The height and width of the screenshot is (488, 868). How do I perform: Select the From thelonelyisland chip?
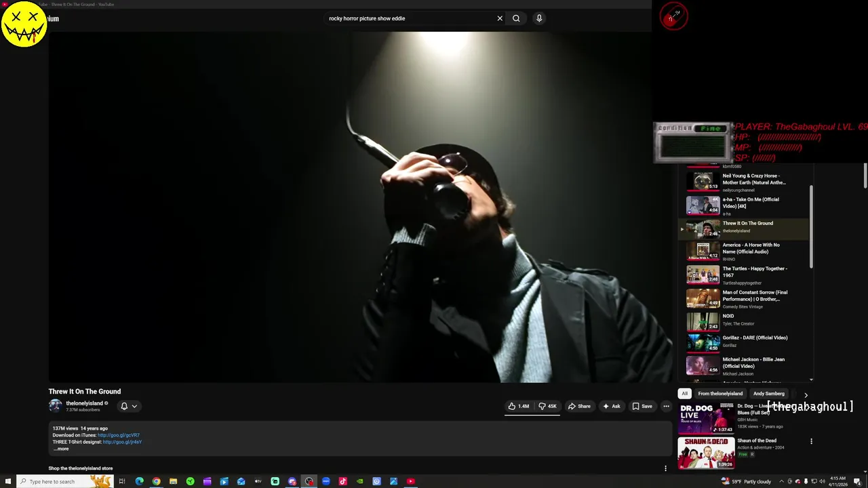coord(720,394)
